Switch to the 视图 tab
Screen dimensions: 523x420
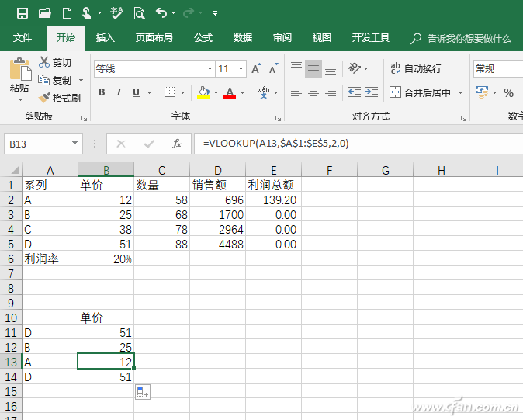click(x=321, y=38)
